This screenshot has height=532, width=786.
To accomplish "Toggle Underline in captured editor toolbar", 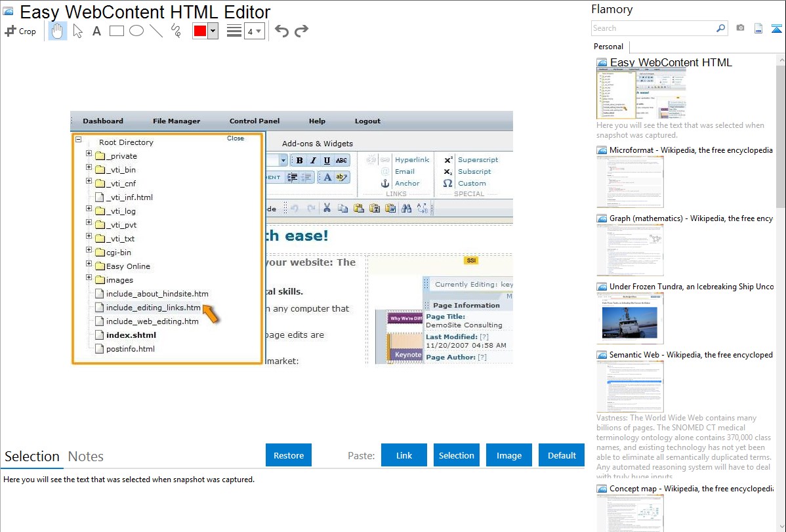I will [327, 161].
